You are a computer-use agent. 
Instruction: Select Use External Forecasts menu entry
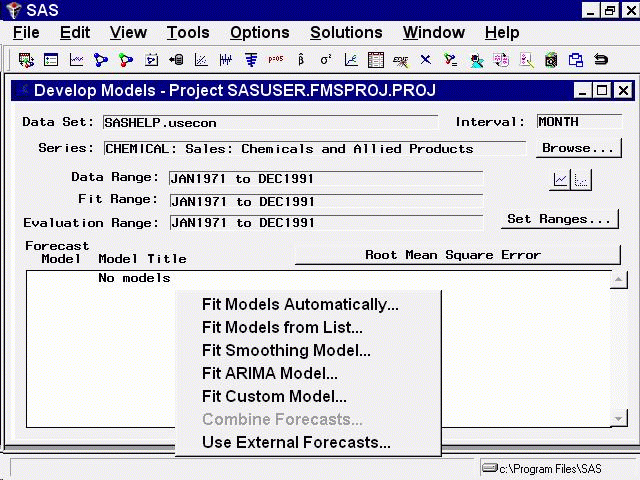tap(296, 443)
